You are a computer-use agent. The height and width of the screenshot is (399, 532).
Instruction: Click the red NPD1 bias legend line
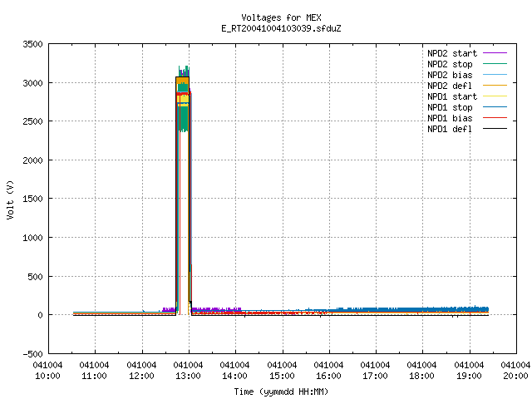click(495, 118)
